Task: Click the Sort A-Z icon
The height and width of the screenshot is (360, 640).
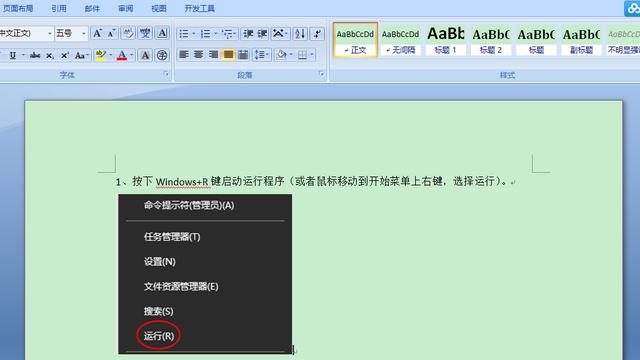Action: click(300, 34)
